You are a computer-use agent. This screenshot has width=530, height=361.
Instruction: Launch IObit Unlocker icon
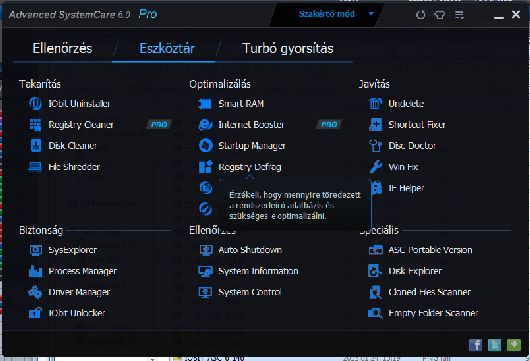[35, 313]
